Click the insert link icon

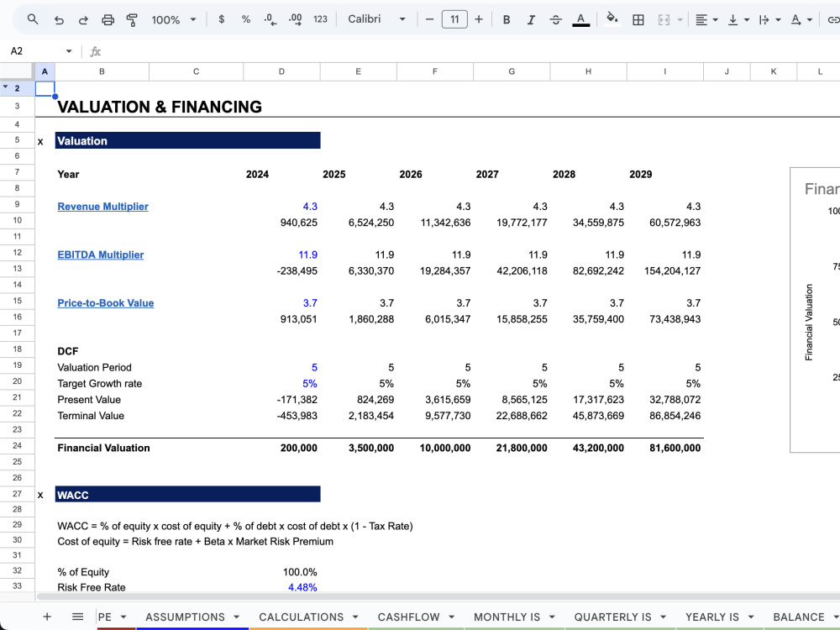[x=833, y=20]
